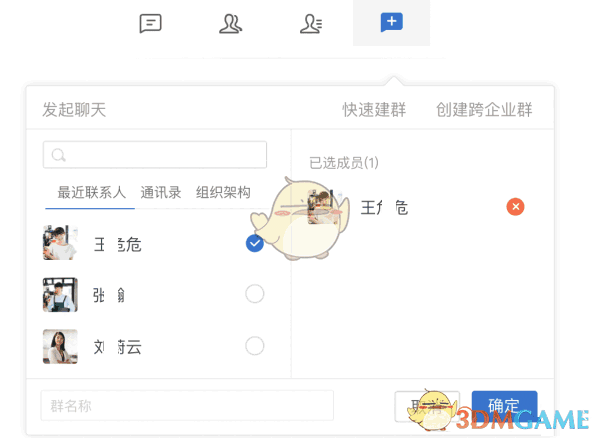This screenshot has height=438, width=600.
Task: Open the messages chat icon
Action: click(x=150, y=24)
